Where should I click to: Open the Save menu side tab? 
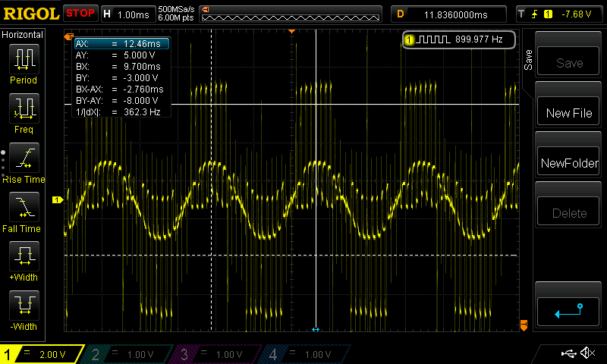click(528, 60)
